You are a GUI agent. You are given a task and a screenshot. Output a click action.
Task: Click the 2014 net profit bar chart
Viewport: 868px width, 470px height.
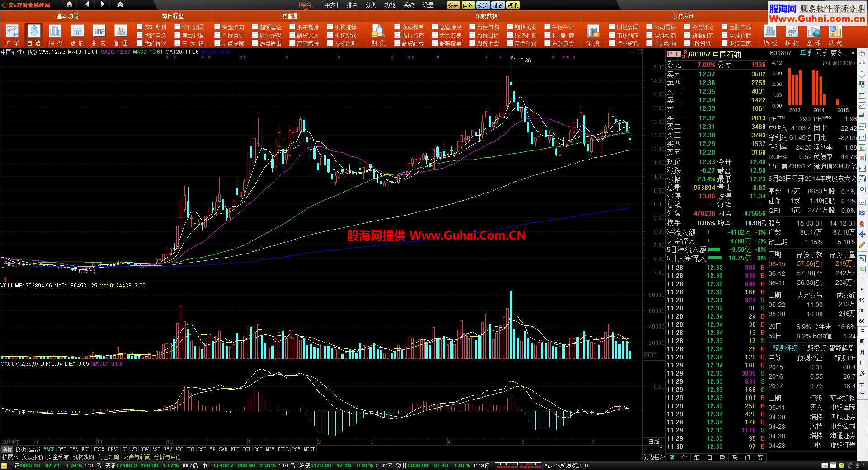820,88
